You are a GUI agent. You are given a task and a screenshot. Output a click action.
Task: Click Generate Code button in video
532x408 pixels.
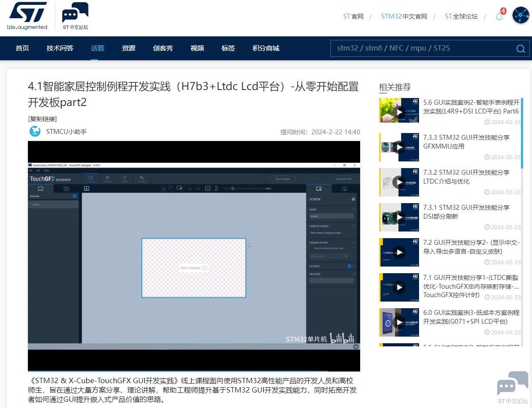[344, 179]
